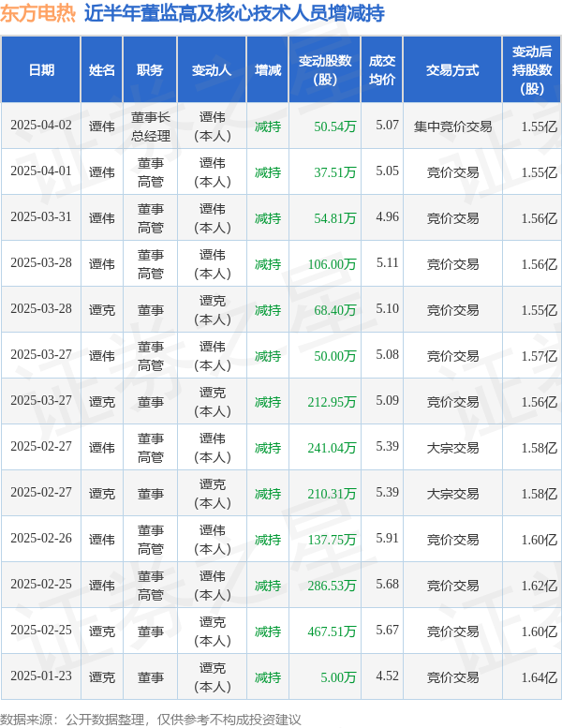Click the date cell 2025-01-23

click(41, 676)
